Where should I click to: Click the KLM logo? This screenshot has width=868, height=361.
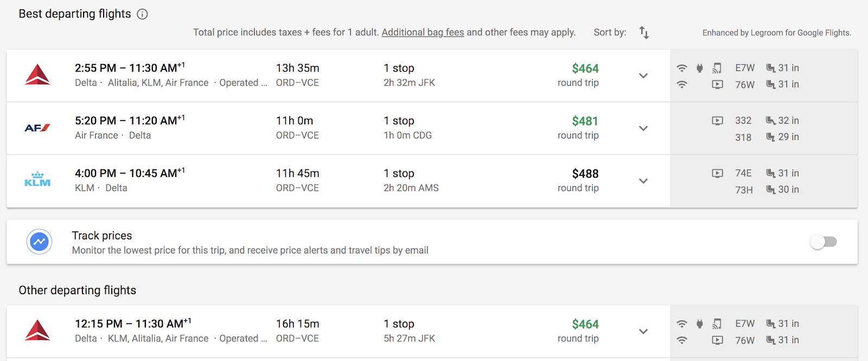click(x=37, y=180)
